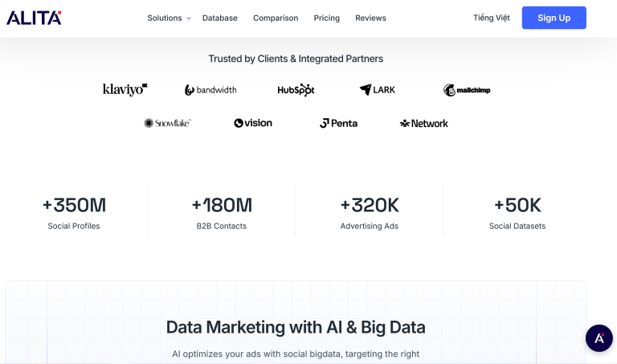Open the Database menu item

click(220, 18)
